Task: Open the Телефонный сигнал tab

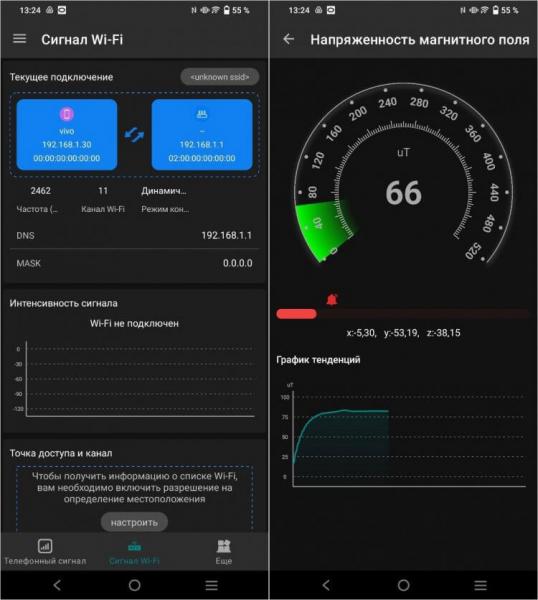Action: tap(45, 551)
